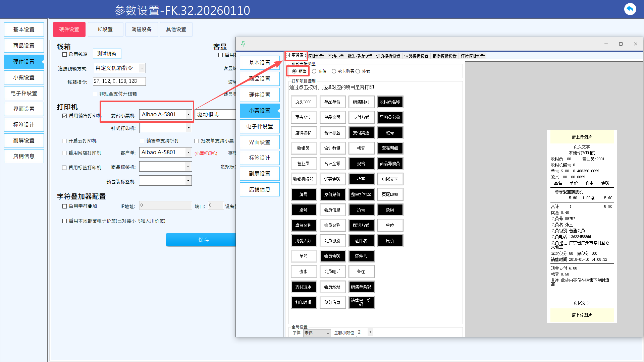
Task: Select the 外卖 radio button
Action: coord(358,71)
